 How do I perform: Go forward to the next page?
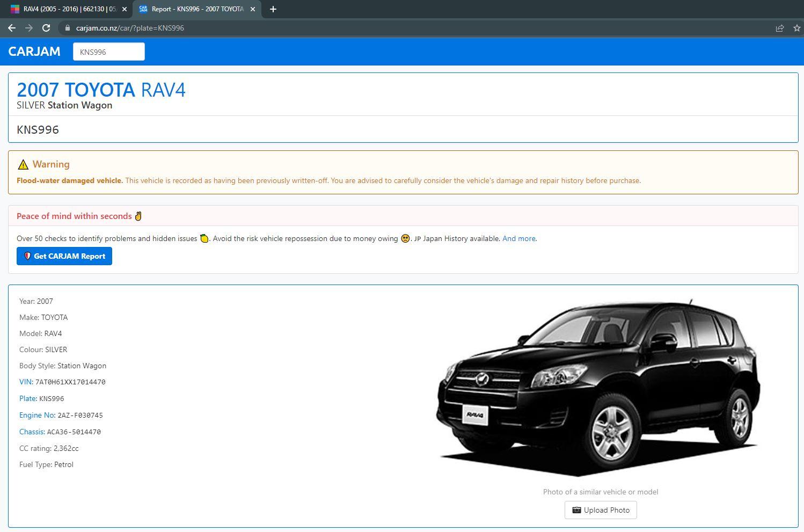tap(29, 28)
